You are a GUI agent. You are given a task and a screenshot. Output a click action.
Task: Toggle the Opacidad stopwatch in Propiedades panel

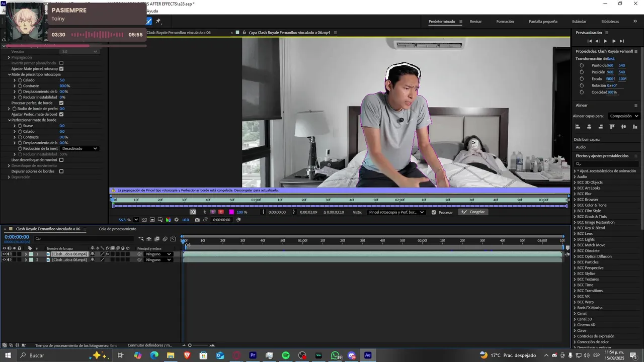tap(582, 92)
